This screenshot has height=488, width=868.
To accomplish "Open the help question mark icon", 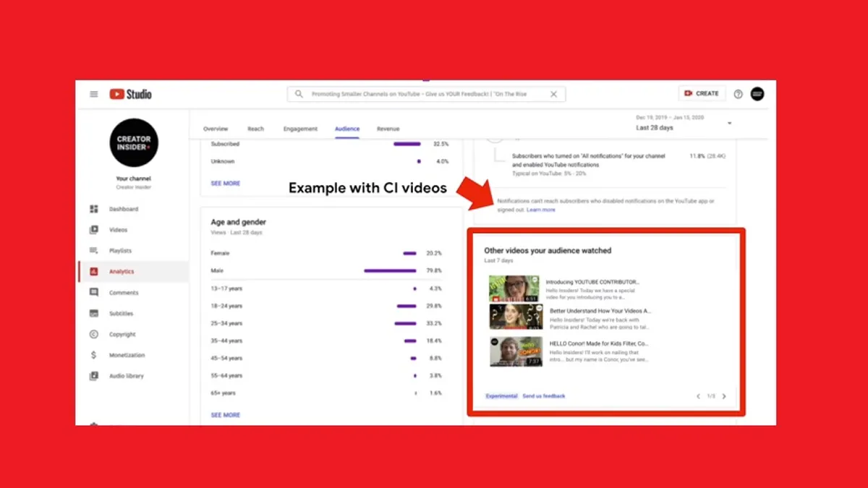I will 739,94.
